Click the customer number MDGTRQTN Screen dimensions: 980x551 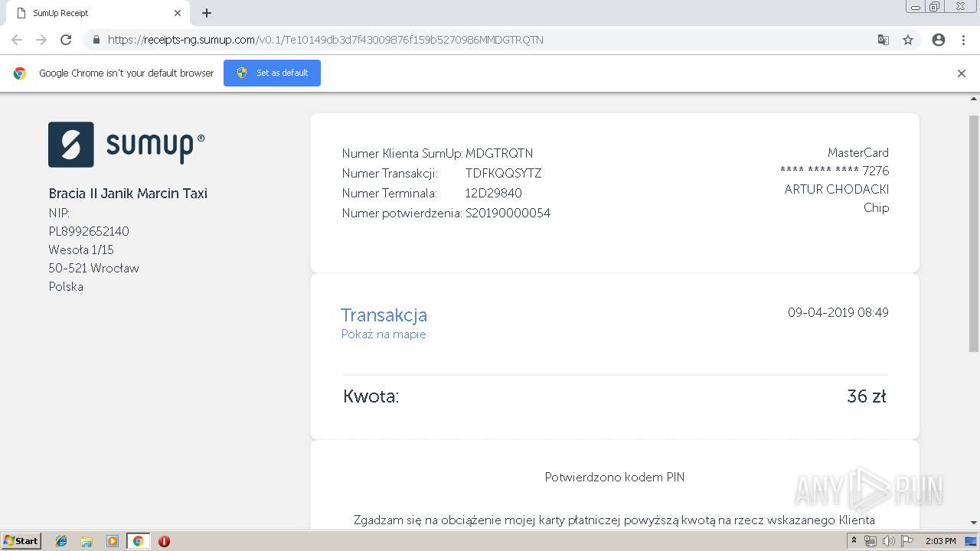click(499, 153)
